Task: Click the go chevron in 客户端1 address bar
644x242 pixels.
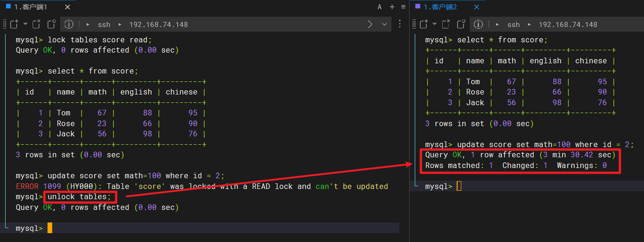Action: pos(370,24)
